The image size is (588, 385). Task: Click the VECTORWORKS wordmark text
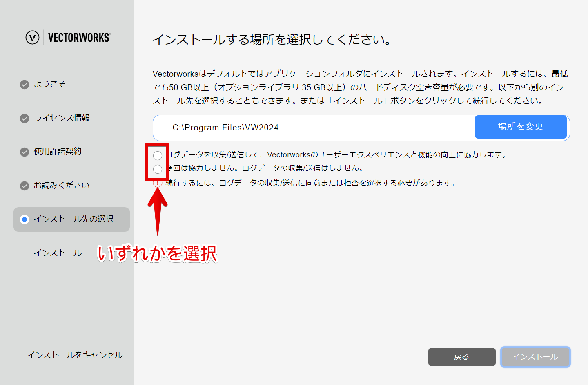pyautogui.click(x=79, y=38)
